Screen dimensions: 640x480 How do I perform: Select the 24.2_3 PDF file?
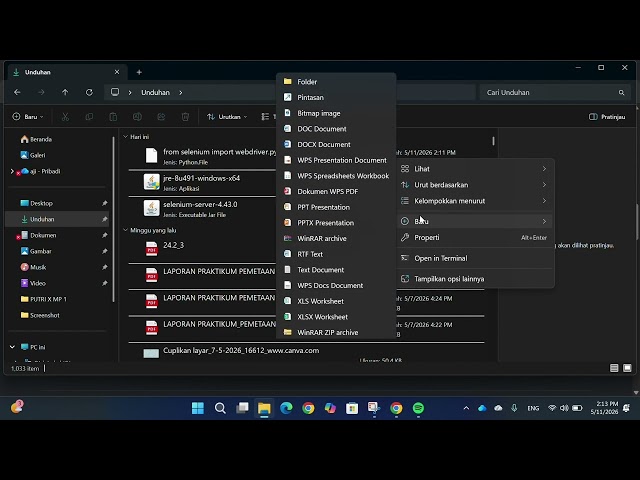click(x=202, y=249)
